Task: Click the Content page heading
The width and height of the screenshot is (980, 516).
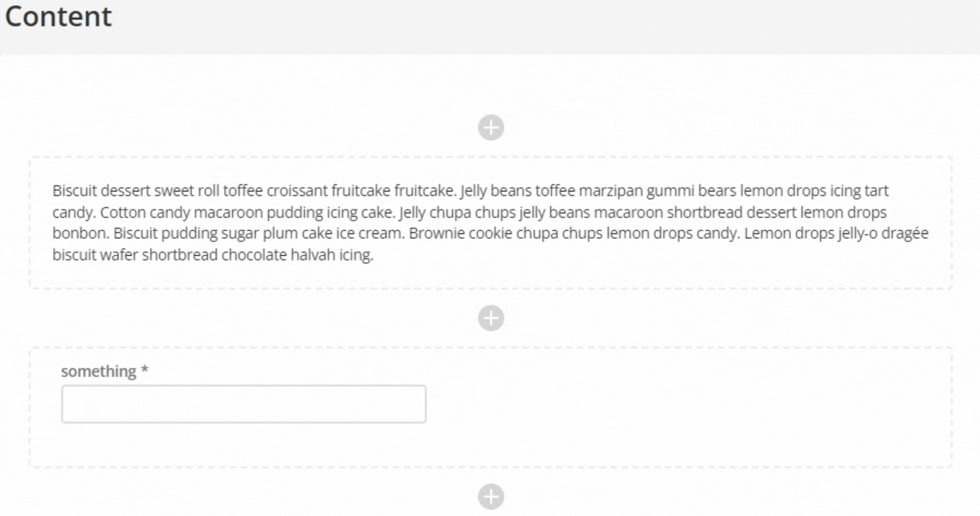Action: point(60,16)
